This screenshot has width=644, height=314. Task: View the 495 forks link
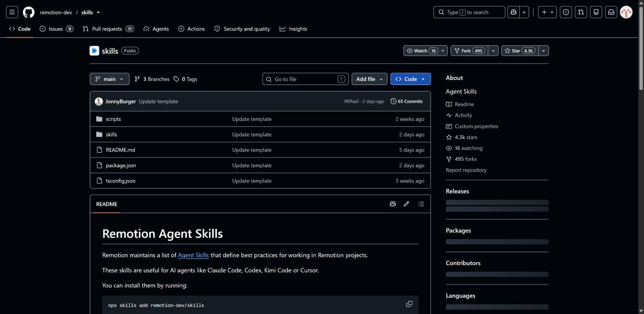point(461,159)
